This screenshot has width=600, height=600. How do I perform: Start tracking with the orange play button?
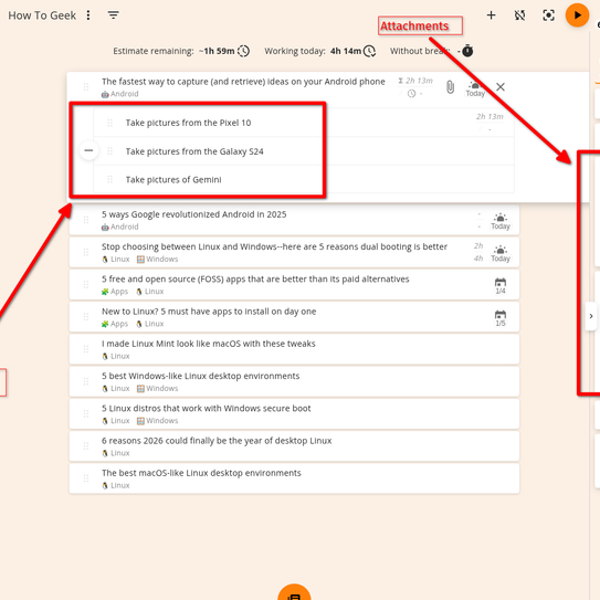(577, 15)
